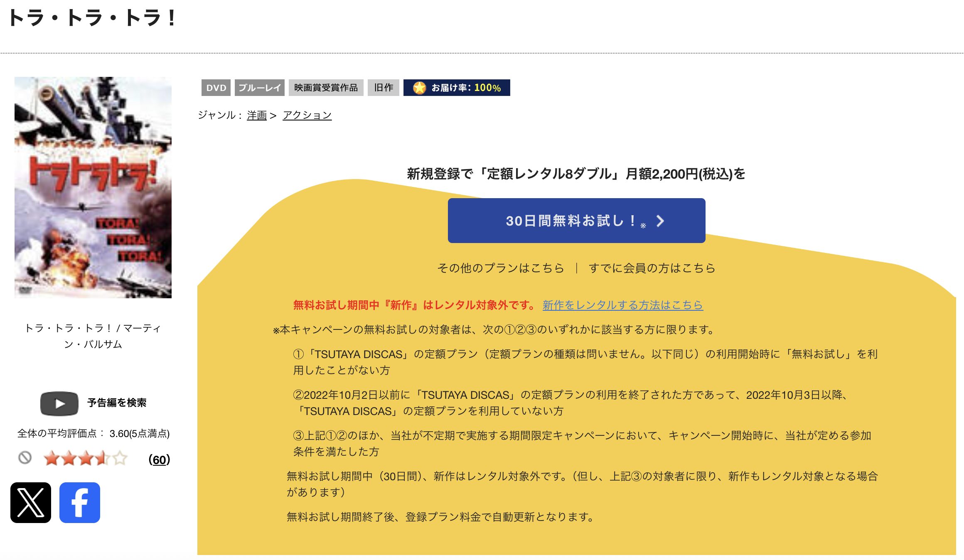
Task: Click 全体の平均評価点 3.60 text
Action: click(93, 434)
